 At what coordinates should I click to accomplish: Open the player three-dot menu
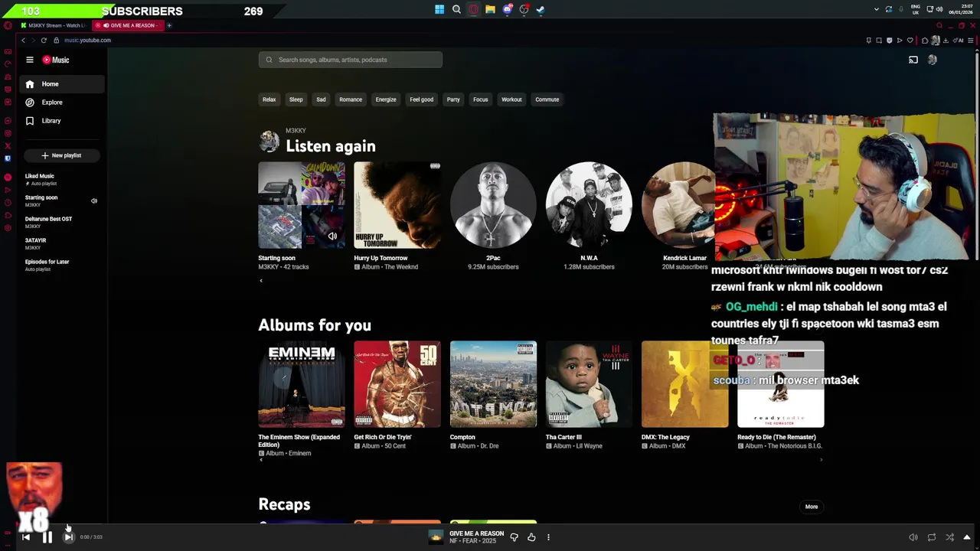click(548, 537)
